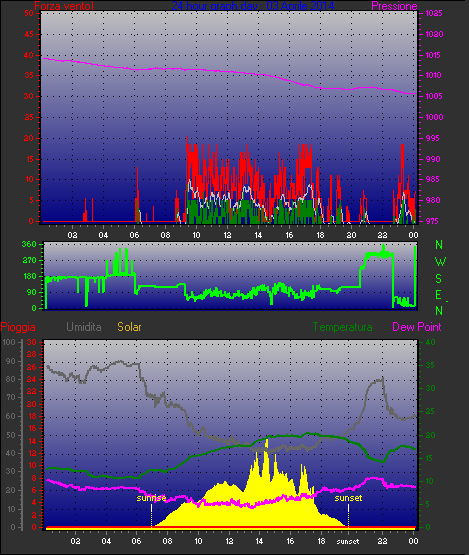The image size is (469, 555).
Task: Click the '995' pressure axis value
Action: (433, 138)
